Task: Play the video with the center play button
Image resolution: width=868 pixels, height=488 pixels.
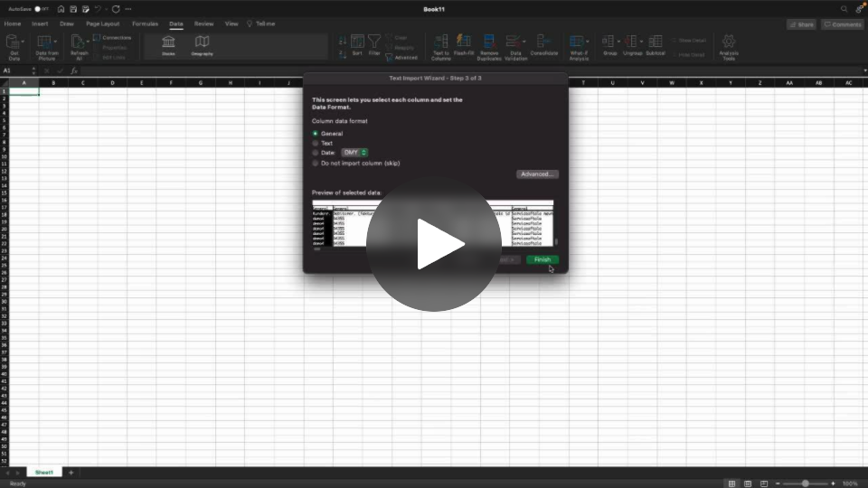Action: coord(434,244)
